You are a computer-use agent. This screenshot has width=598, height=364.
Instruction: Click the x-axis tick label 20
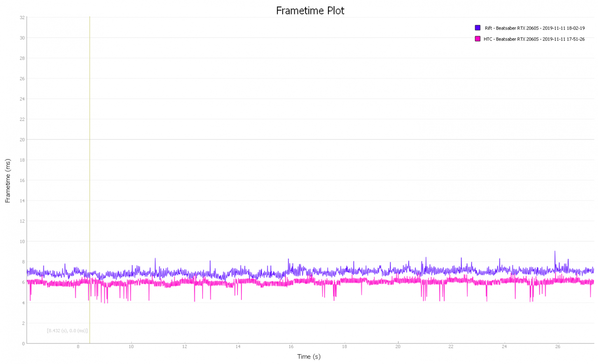point(398,347)
